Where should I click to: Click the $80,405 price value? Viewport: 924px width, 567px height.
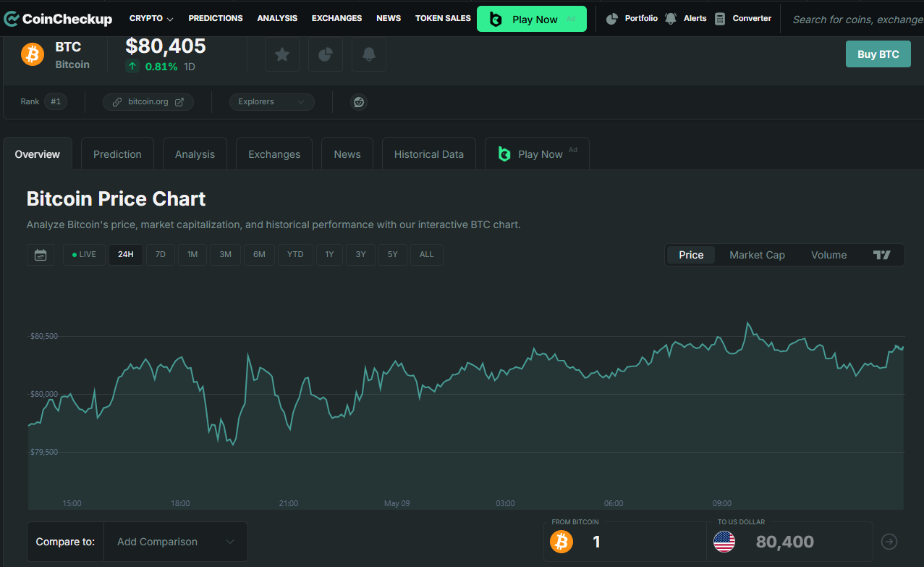(x=166, y=46)
